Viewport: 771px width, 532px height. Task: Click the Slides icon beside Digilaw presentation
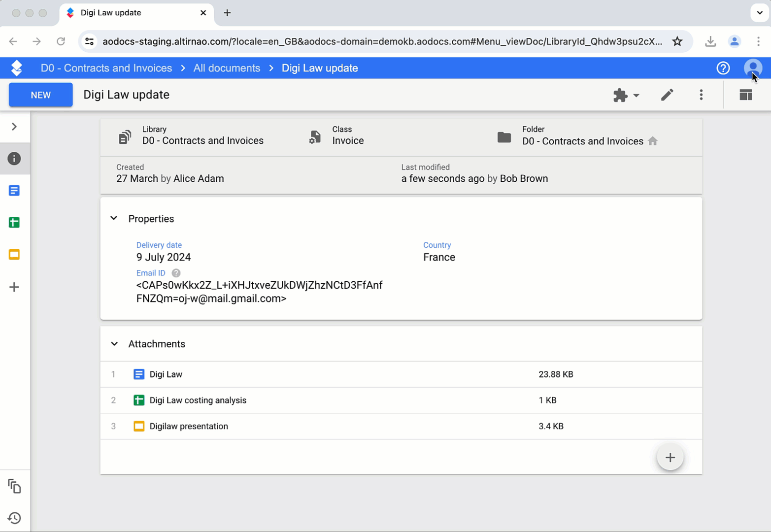point(139,427)
